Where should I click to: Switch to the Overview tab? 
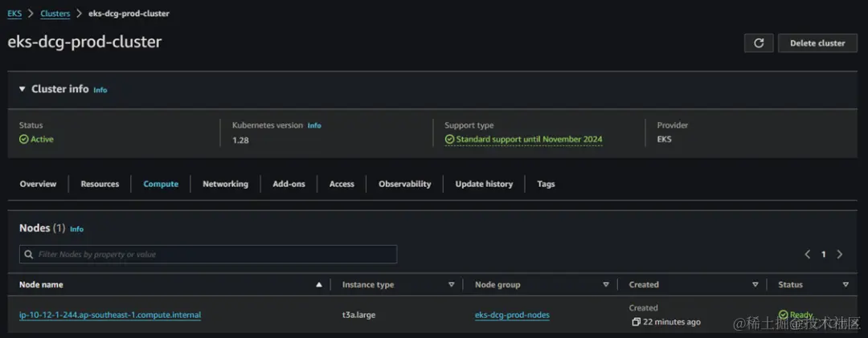click(39, 184)
